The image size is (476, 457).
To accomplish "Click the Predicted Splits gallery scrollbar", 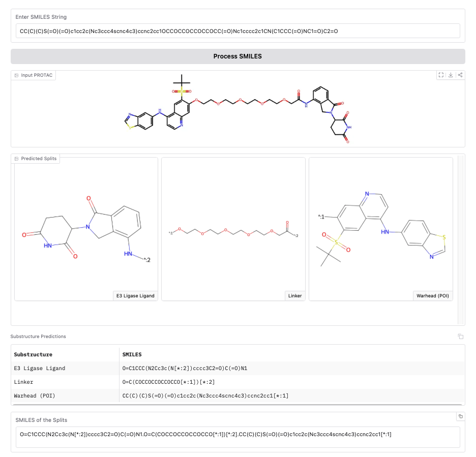I will click(461, 240).
